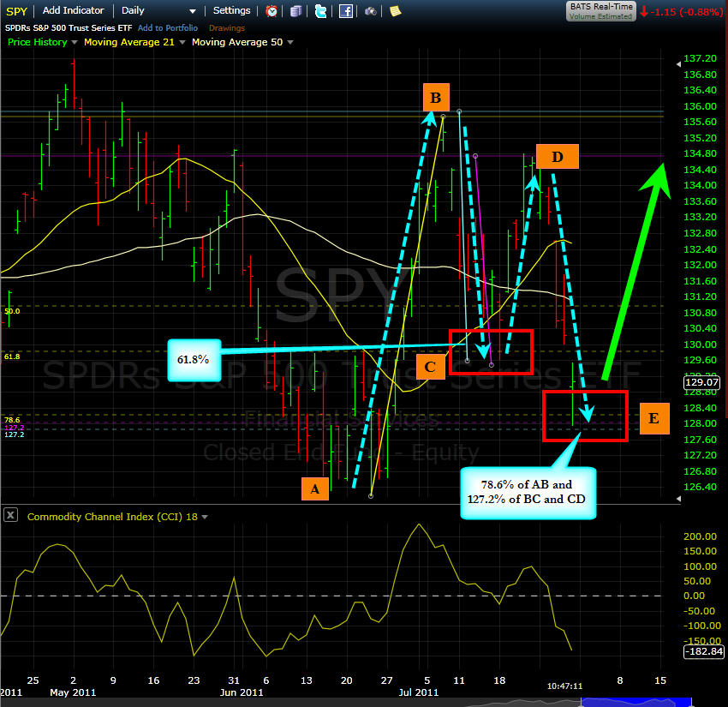This screenshot has width=728, height=707.
Task: Expand the Price History dropdown arrow
Action: [75, 42]
